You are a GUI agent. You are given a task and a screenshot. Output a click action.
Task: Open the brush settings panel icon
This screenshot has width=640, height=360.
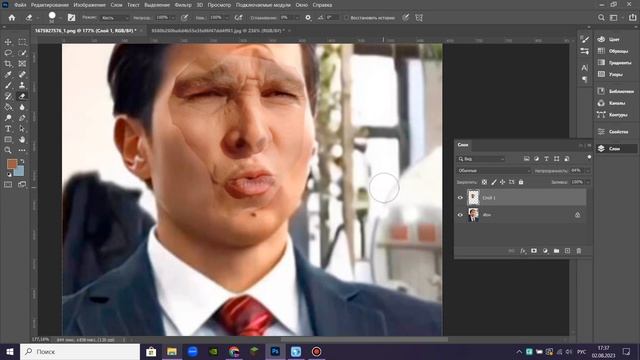pyautogui.click(x=71, y=18)
